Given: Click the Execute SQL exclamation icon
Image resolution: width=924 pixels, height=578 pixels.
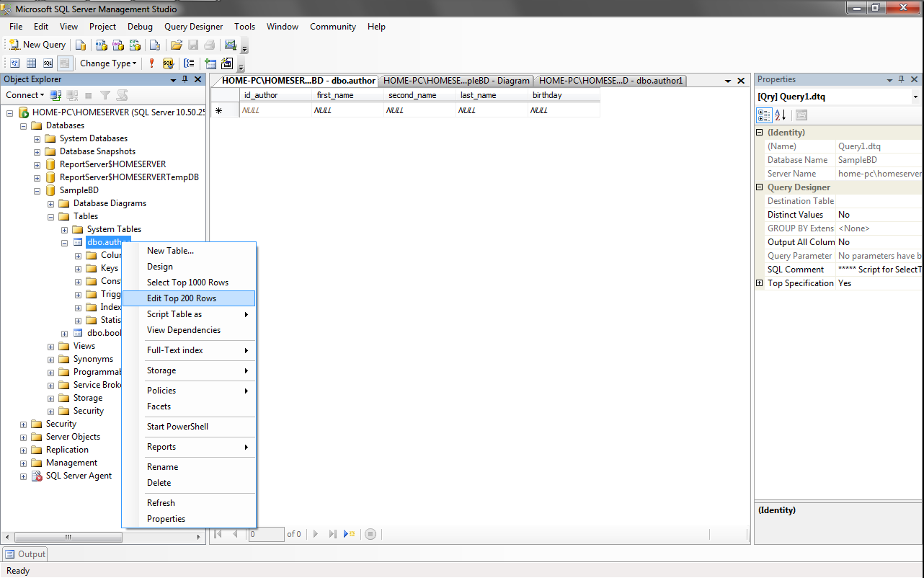Looking at the screenshot, I should point(151,63).
